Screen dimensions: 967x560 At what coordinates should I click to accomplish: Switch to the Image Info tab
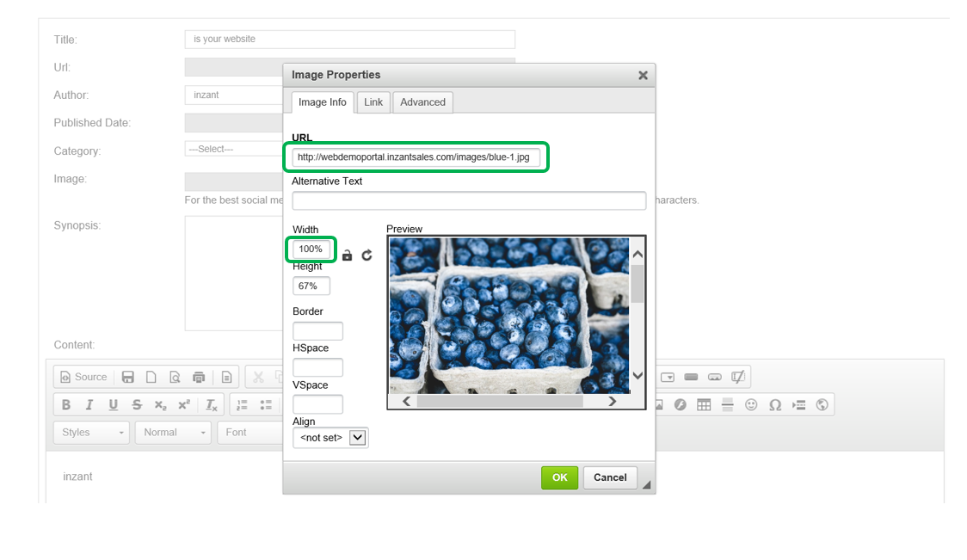[x=323, y=102]
